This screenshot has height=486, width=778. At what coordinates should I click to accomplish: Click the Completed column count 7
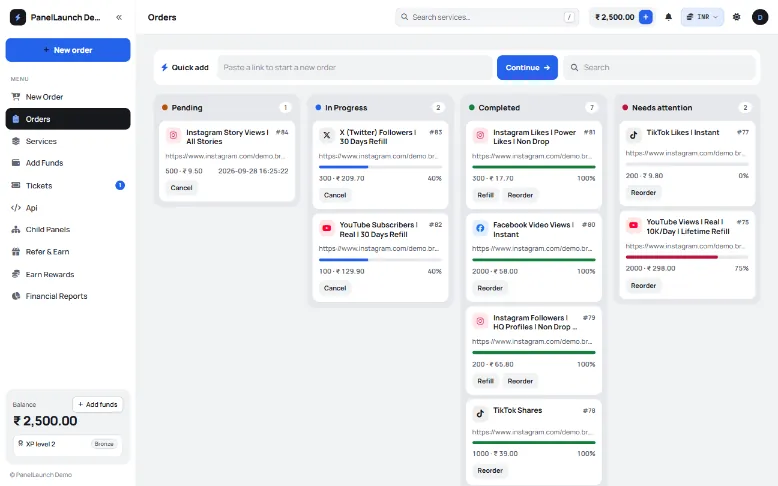point(591,107)
